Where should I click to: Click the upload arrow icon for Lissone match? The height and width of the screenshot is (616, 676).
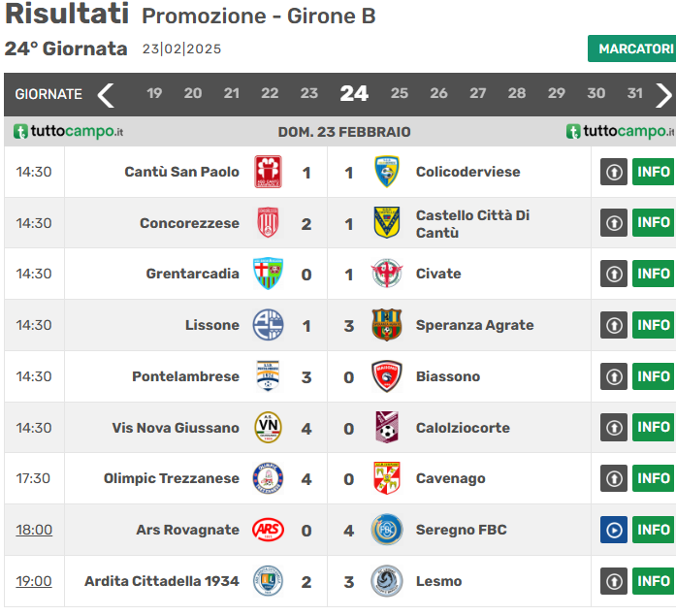(x=614, y=325)
